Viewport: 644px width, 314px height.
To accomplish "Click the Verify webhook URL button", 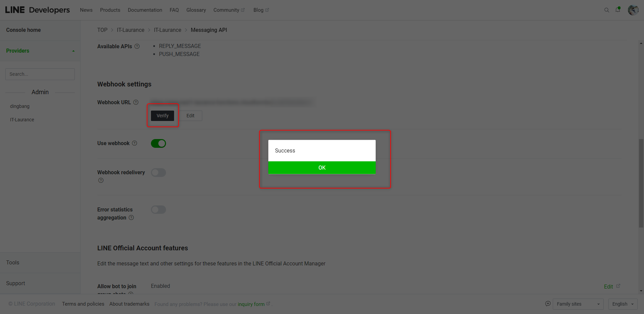I will [x=162, y=116].
